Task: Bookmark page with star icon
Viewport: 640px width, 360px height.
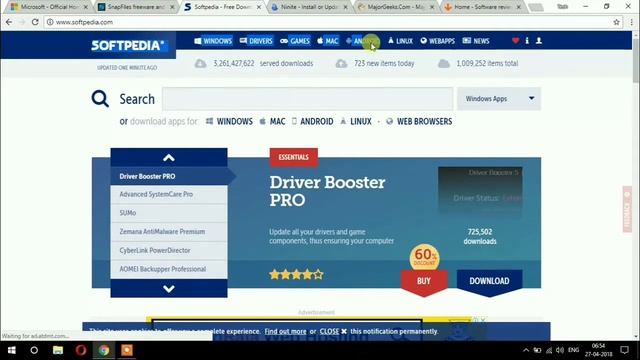Action: click(x=616, y=22)
